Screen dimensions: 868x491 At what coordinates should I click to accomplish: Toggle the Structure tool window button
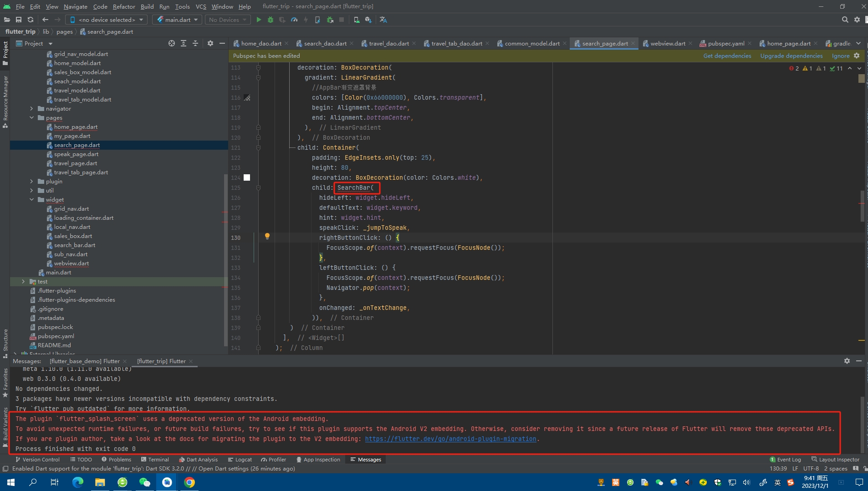coord(5,344)
